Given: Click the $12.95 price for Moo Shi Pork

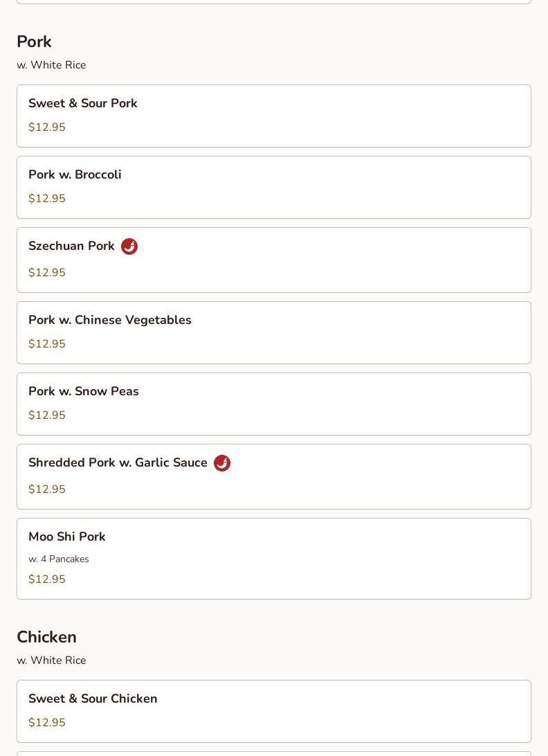Looking at the screenshot, I should pos(47,579).
